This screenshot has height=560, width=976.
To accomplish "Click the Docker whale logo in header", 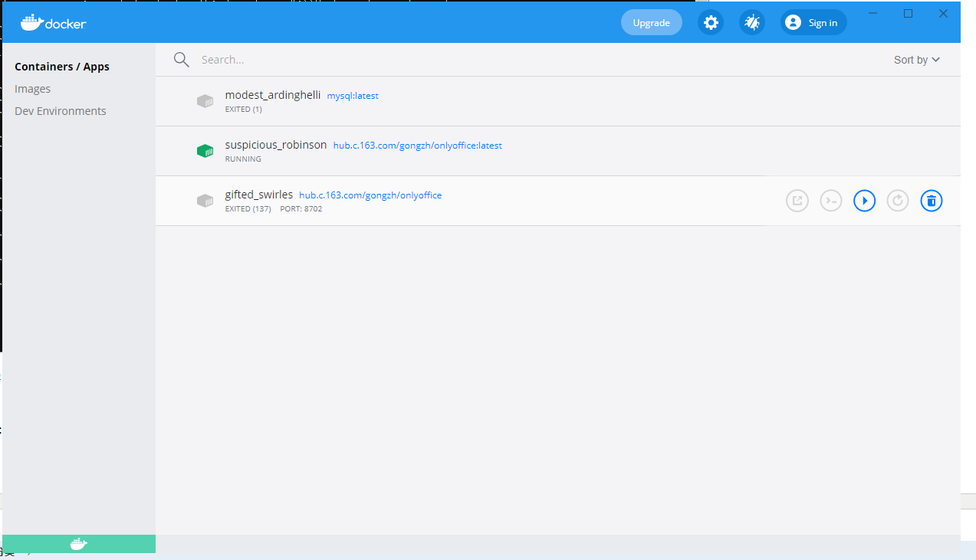I will pos(54,22).
